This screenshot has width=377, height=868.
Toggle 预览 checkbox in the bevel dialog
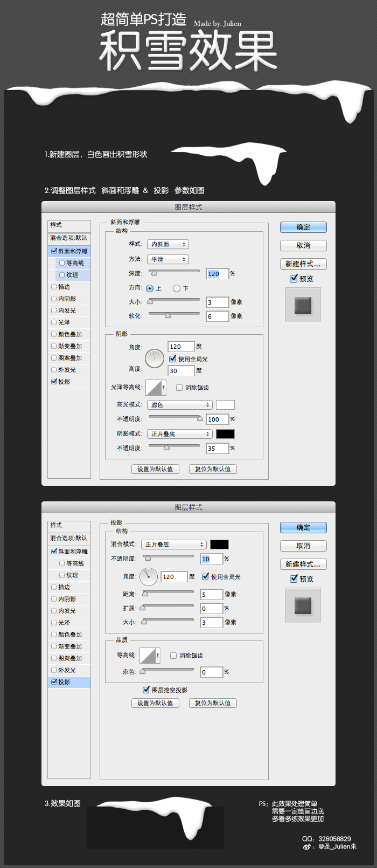(294, 278)
